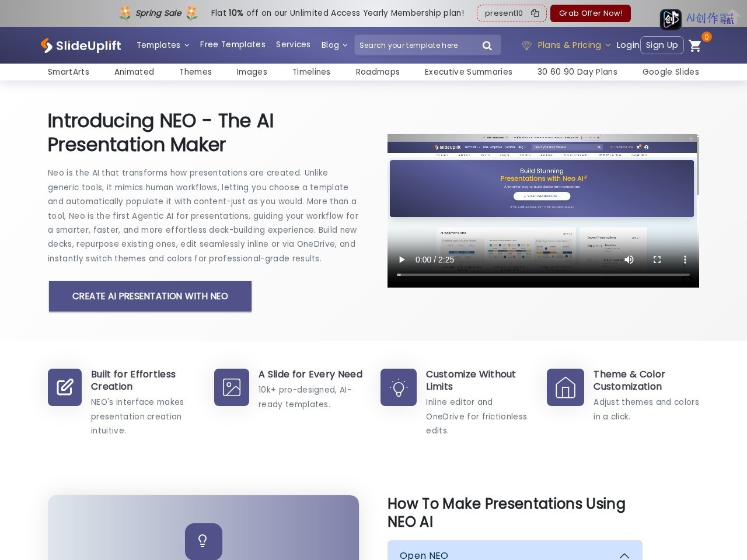Open the Roadmaps category tab
The height and width of the screenshot is (560, 747).
tap(378, 72)
